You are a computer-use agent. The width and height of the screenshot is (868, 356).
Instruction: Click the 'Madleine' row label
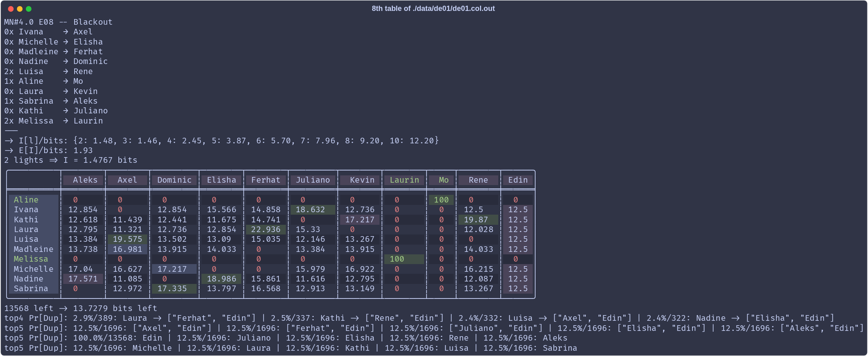pos(33,249)
